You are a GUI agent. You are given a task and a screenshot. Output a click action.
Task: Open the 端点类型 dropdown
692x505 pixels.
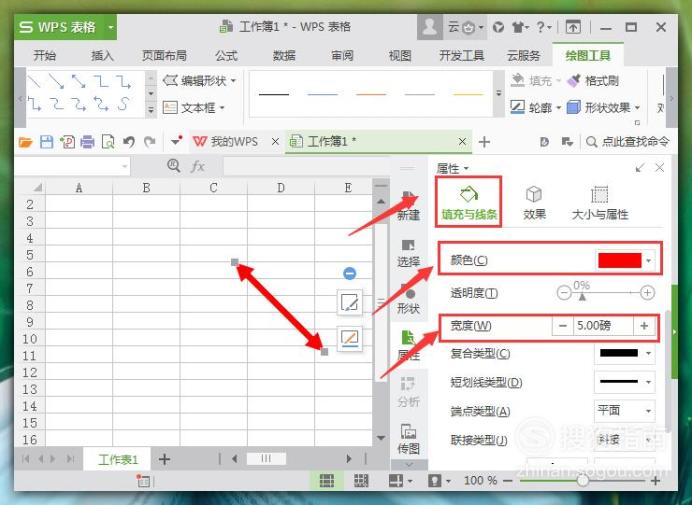click(x=624, y=411)
